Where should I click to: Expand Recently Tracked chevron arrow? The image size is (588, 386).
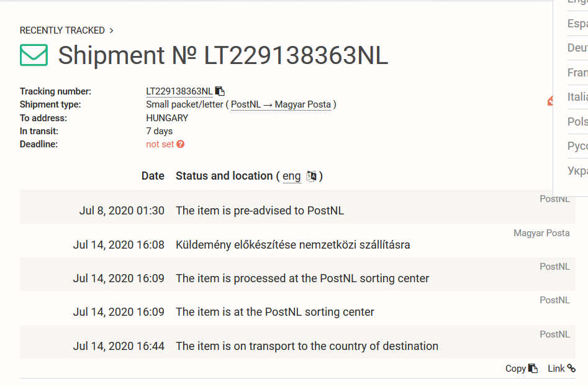(111, 30)
